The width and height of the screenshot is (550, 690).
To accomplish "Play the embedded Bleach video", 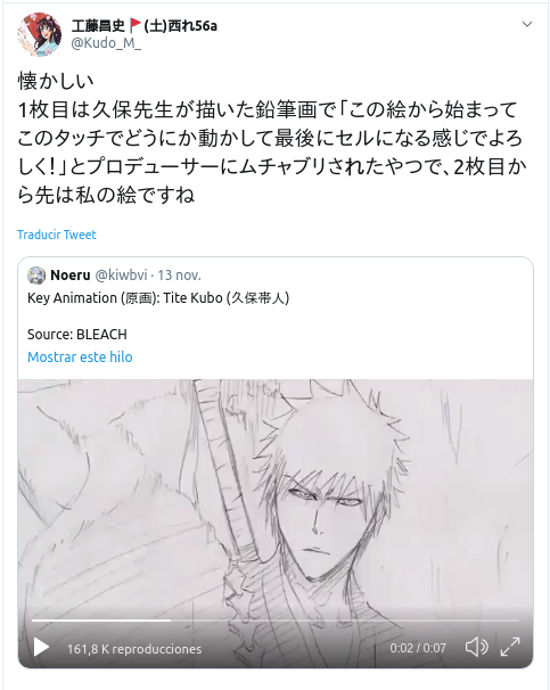I will tap(41, 648).
